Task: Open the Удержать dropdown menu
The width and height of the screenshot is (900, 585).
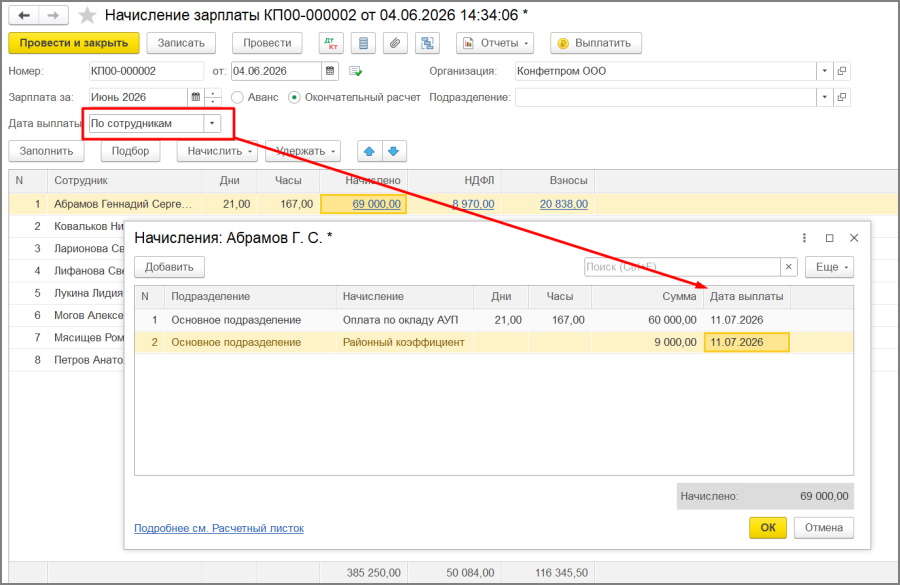Action: (x=303, y=151)
